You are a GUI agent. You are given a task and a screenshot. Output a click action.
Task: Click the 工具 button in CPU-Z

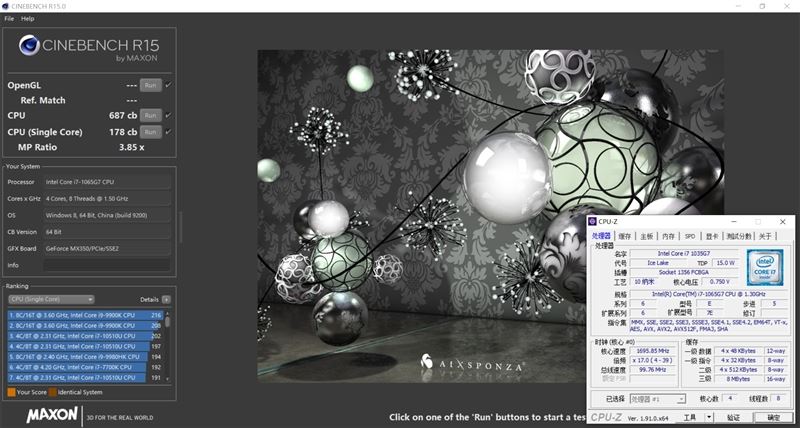690,417
